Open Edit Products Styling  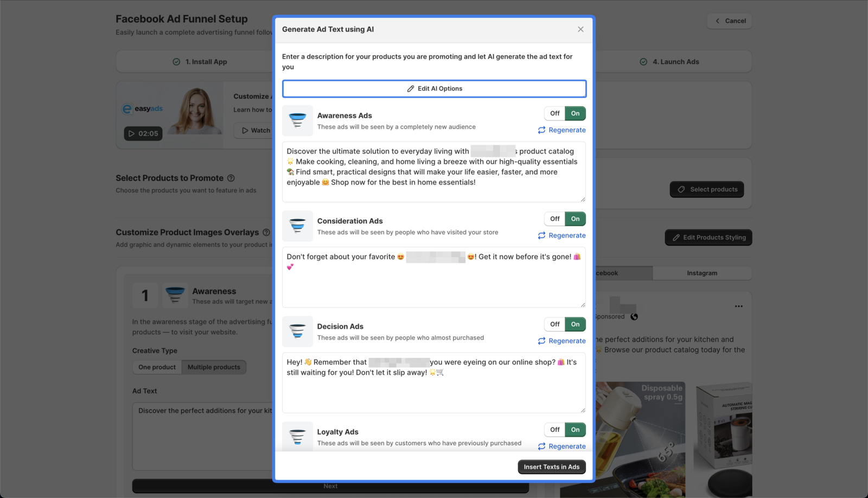[x=708, y=237]
